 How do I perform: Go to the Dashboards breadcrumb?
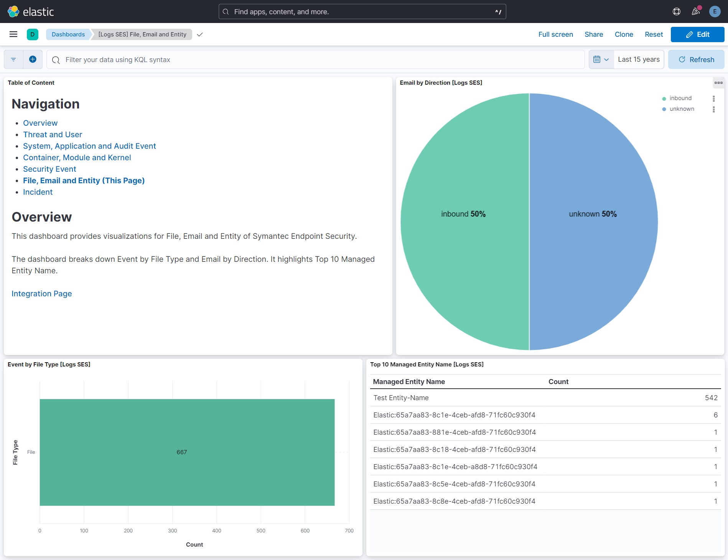68,34
